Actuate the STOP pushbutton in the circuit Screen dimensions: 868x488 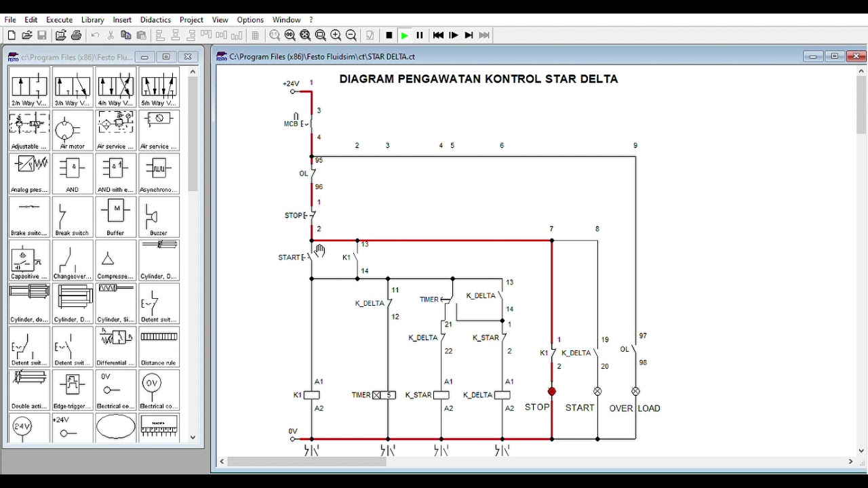tap(309, 216)
